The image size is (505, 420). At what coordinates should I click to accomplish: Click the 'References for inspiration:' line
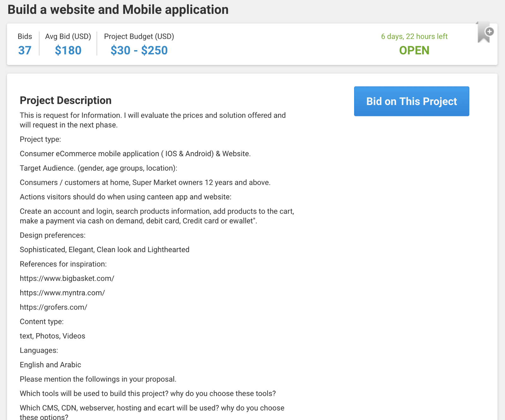pos(63,264)
